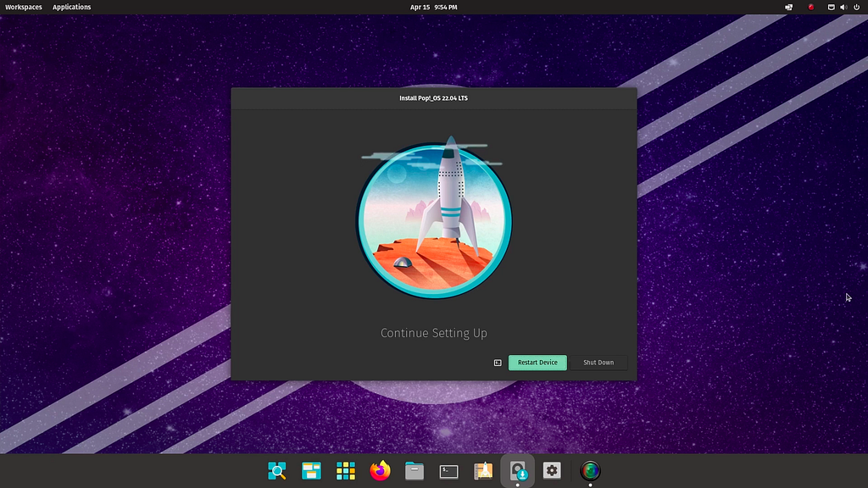Open Pop!_Shop from the dock
Screen dimensions: 868x488
pyautogui.click(x=482, y=471)
